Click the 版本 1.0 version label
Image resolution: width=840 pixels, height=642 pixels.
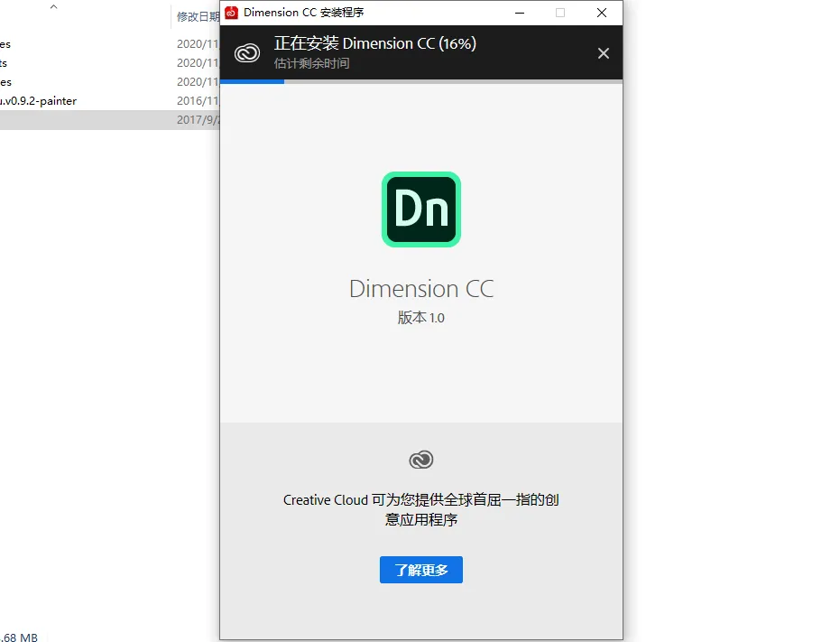[x=421, y=318]
